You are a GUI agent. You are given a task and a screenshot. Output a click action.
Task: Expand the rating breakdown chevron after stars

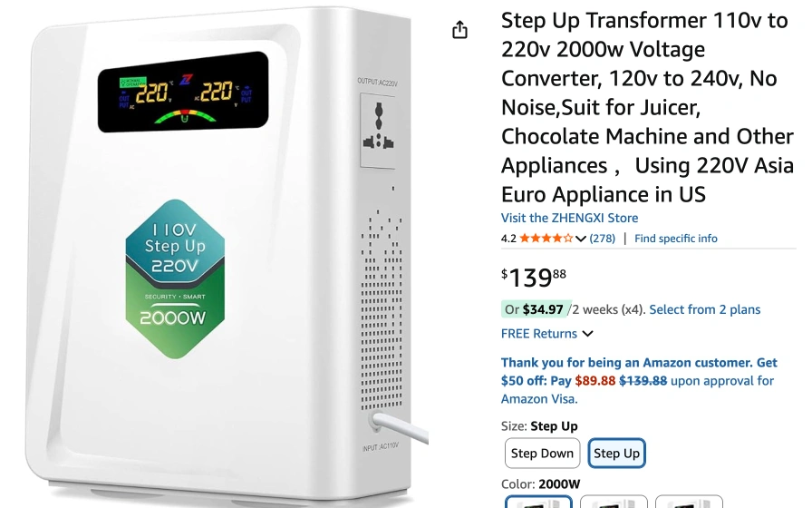(581, 239)
